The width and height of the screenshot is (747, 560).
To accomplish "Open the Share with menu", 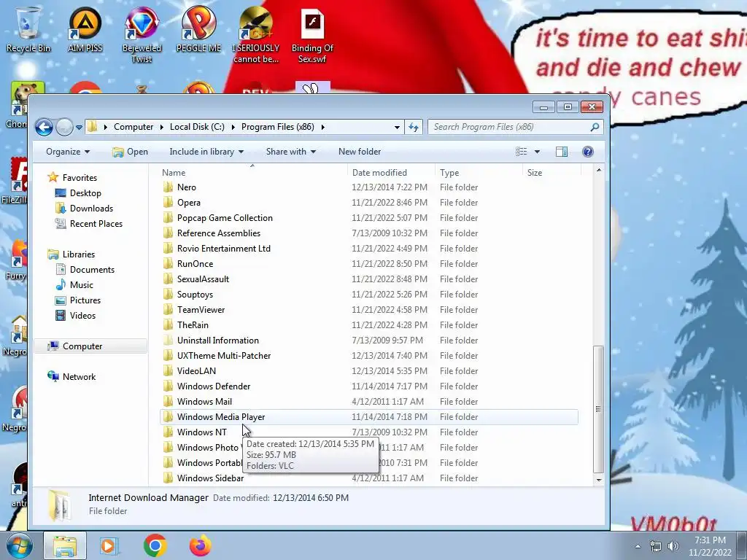I will (290, 152).
